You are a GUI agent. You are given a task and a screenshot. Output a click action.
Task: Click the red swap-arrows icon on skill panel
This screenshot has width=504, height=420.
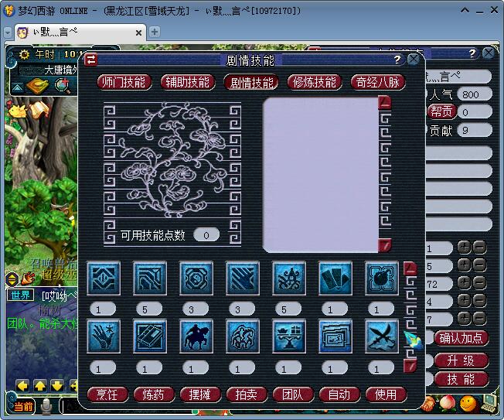point(90,60)
